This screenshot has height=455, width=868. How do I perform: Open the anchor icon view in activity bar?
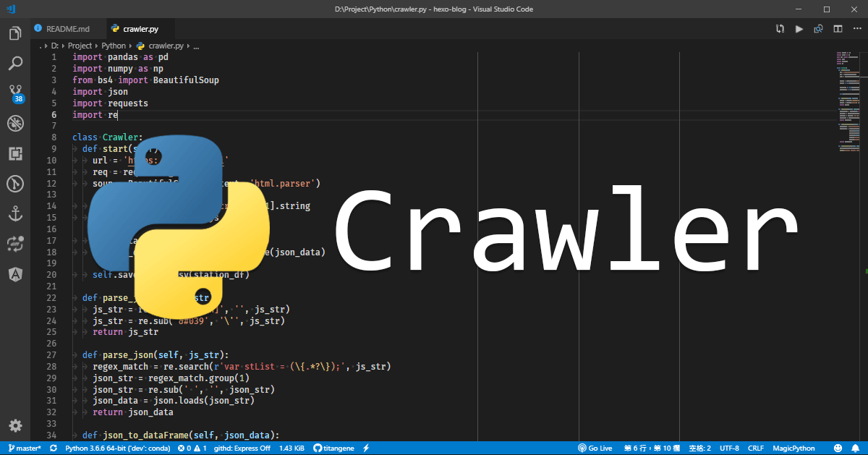point(15,213)
